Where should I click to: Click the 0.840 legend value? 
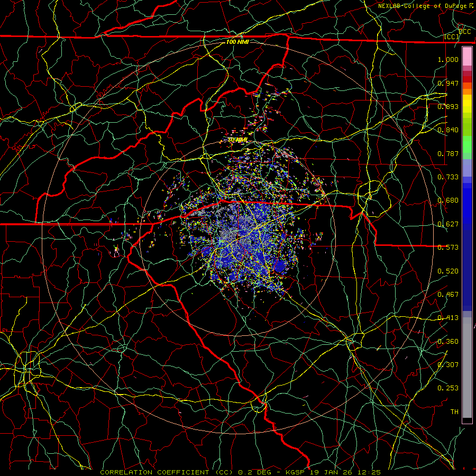pyautogui.click(x=448, y=130)
